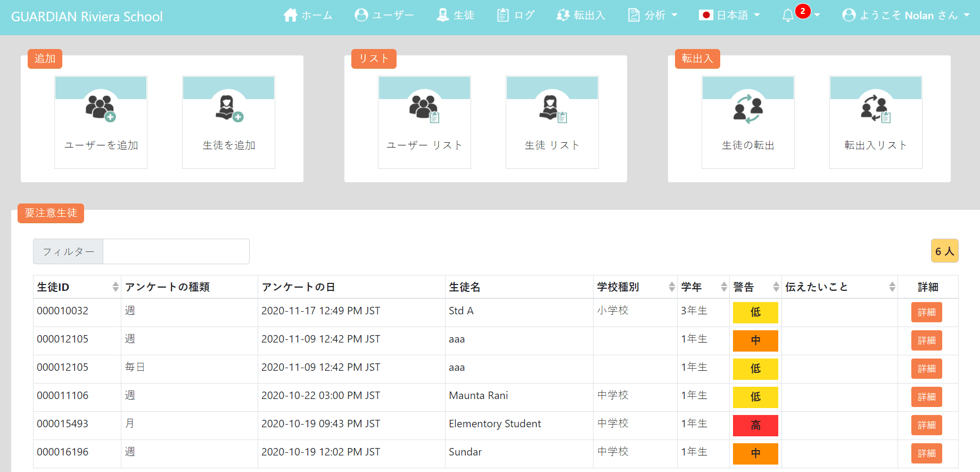This screenshot has height=472, width=980.
Task: Click the add-user group icon in ユーザーを追加 card
Action: coord(101,108)
